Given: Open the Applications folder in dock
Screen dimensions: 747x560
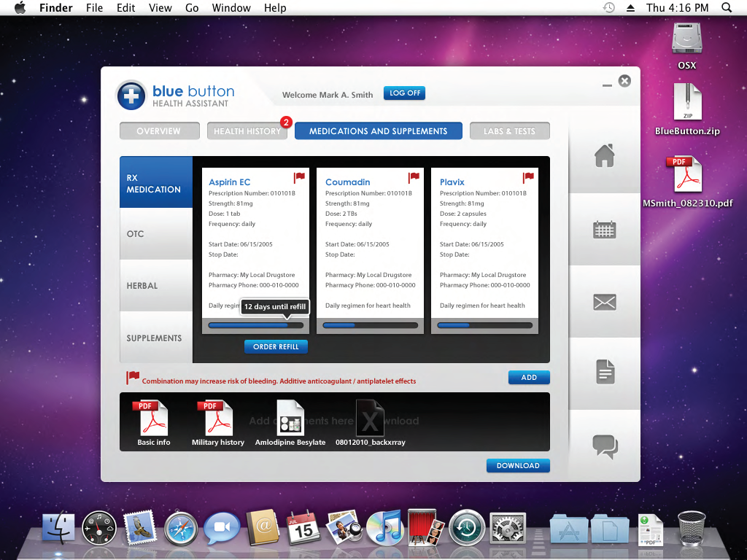Looking at the screenshot, I should 569,529.
